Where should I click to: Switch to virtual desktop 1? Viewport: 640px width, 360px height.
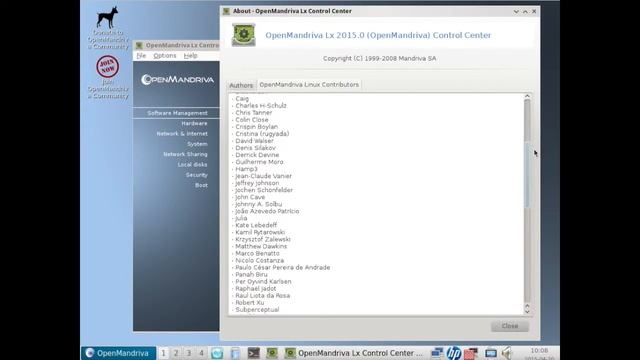pos(163,353)
